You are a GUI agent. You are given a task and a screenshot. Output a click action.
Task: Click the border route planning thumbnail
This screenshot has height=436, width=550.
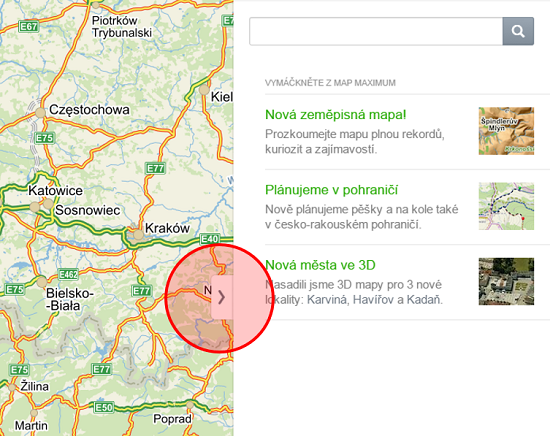click(506, 206)
